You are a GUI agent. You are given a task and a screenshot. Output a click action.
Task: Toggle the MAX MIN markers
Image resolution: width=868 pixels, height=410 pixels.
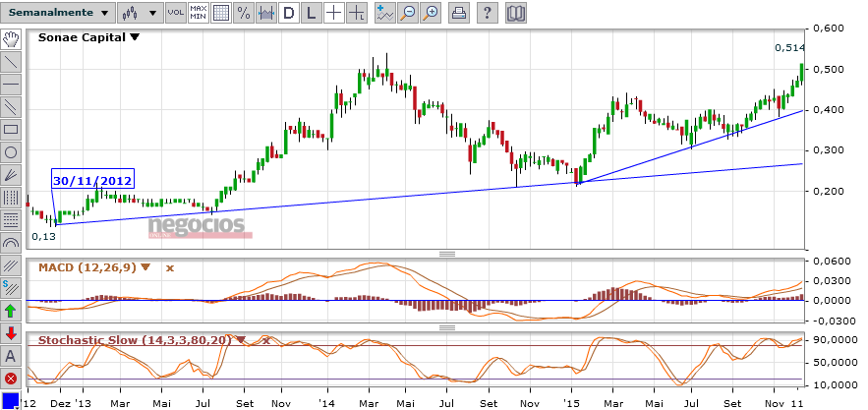click(x=198, y=13)
